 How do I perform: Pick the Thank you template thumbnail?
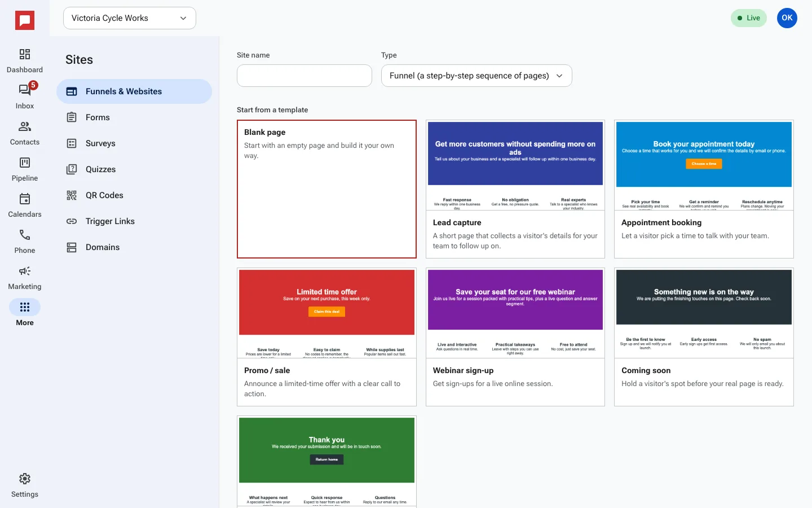click(326, 462)
